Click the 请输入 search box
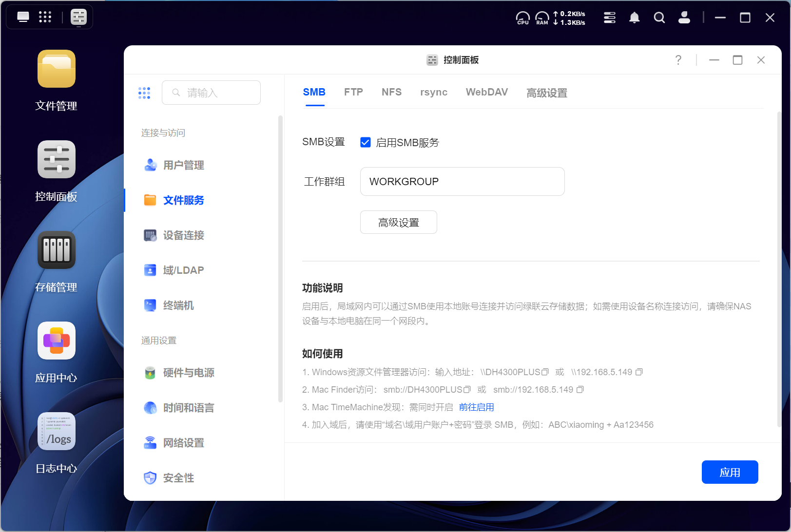This screenshot has height=532, width=791. click(x=211, y=93)
